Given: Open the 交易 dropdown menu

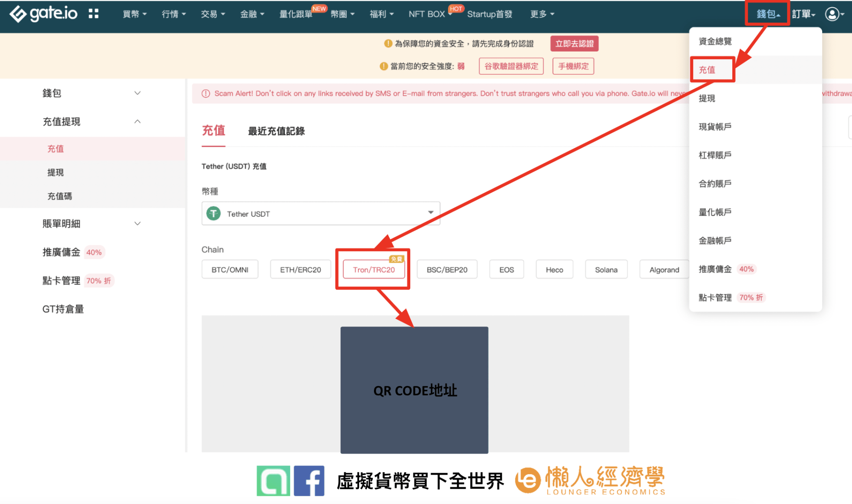Looking at the screenshot, I should (x=213, y=14).
